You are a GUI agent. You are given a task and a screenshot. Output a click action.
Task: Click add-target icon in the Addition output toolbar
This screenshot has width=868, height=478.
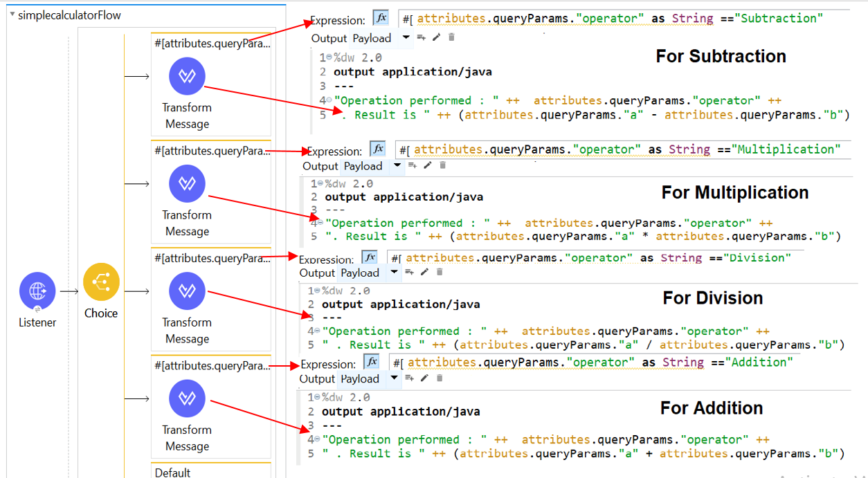click(409, 378)
